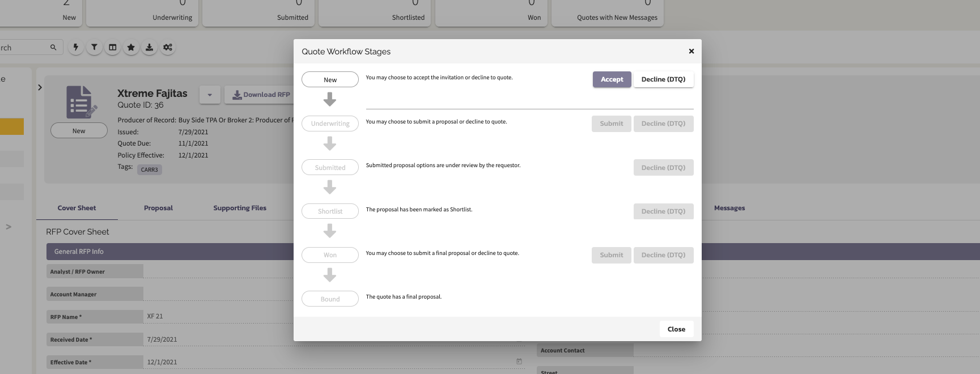
Task: Select the Submitted stage pill
Action: pyautogui.click(x=330, y=168)
